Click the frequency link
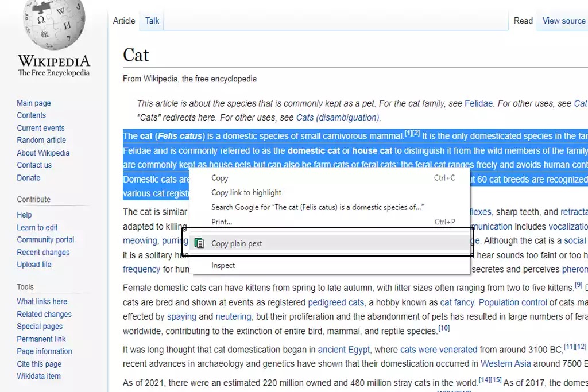Image resolution: width=588 pixels, height=392 pixels. click(141, 269)
